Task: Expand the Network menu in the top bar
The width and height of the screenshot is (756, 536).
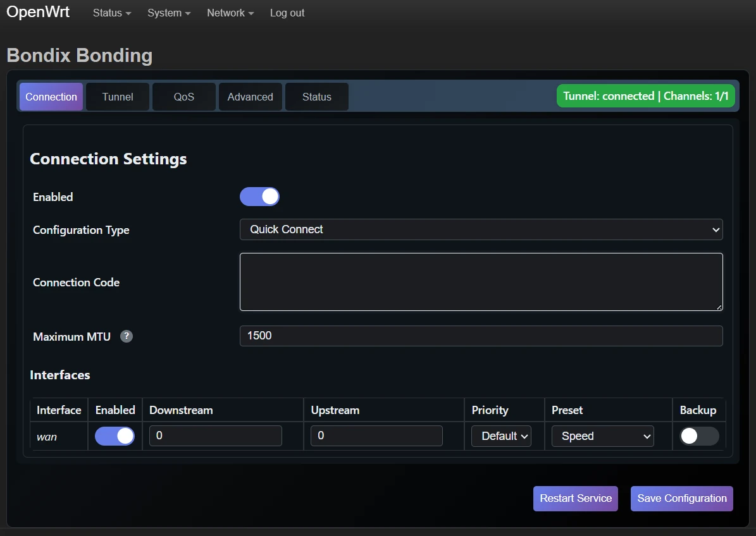Action: pyautogui.click(x=230, y=13)
